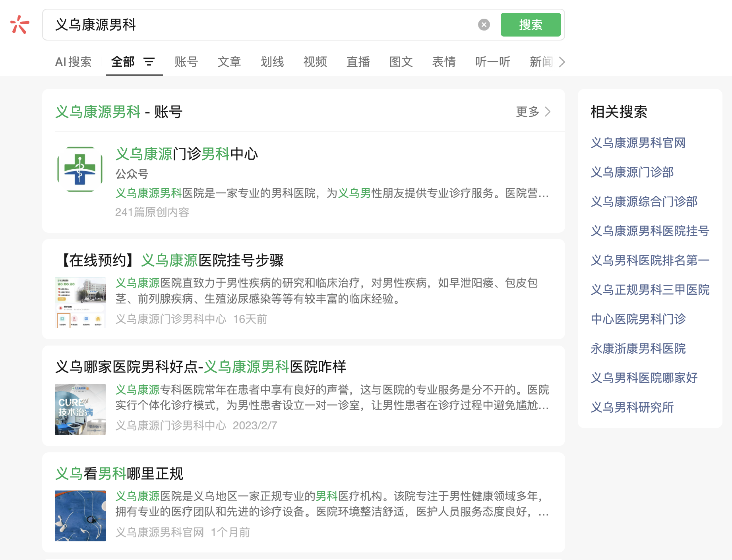The height and width of the screenshot is (560, 732).
Task: Switch to the 新闻 tab
Action: [x=541, y=62]
